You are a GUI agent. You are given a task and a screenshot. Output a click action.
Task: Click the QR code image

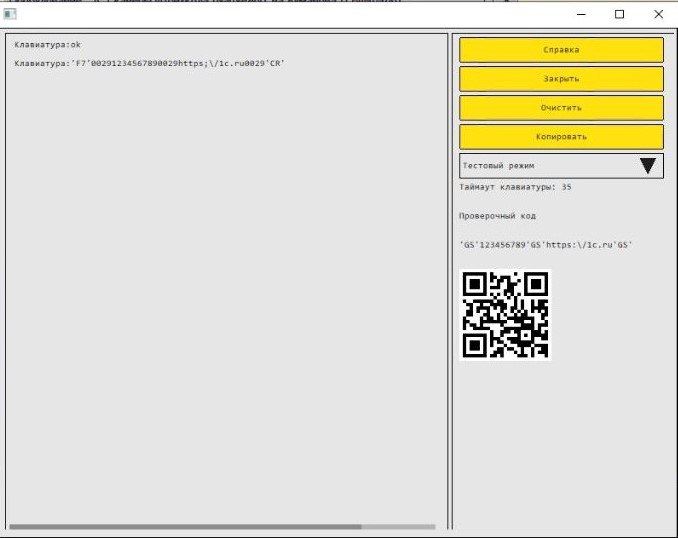(x=505, y=315)
